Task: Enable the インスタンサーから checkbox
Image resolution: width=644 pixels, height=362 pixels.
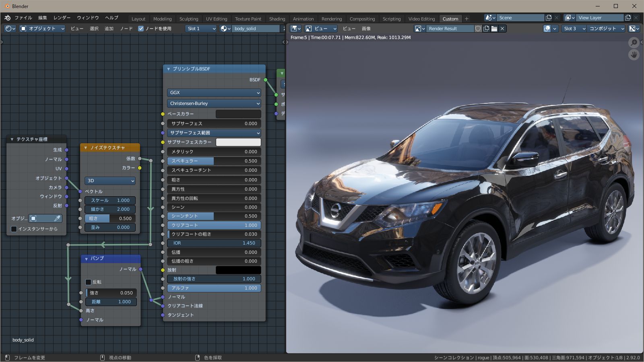Action: [x=14, y=229]
